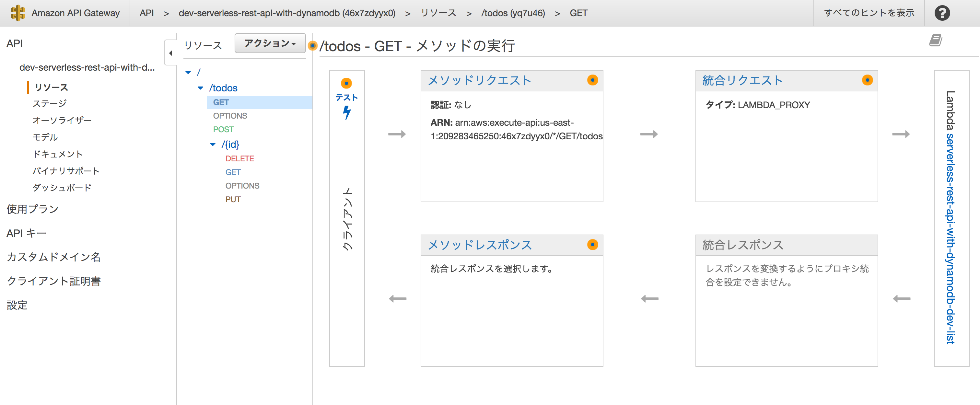Viewport: 980px width, 405px height.
Task: Click /todos (yq7u46) breadcrumb
Action: pyautogui.click(x=513, y=13)
